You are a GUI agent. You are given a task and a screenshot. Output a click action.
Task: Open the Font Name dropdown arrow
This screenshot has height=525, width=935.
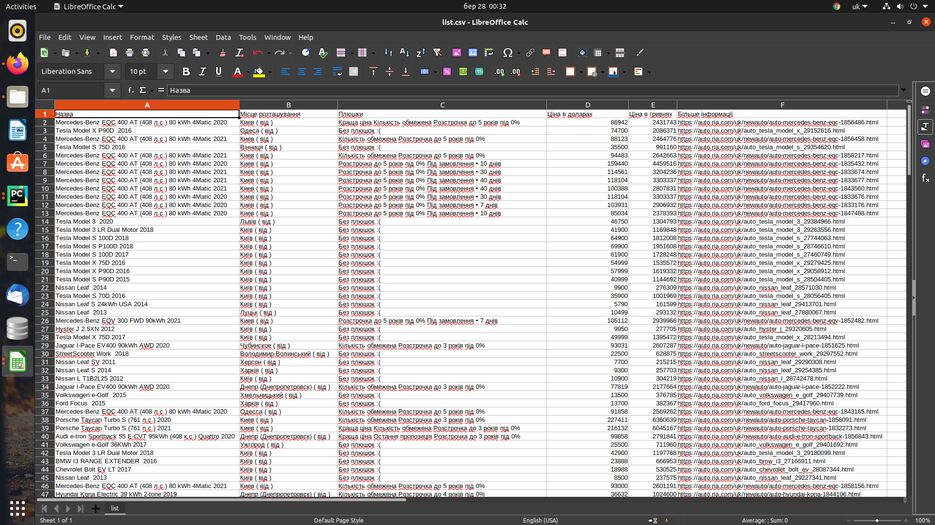112,72
